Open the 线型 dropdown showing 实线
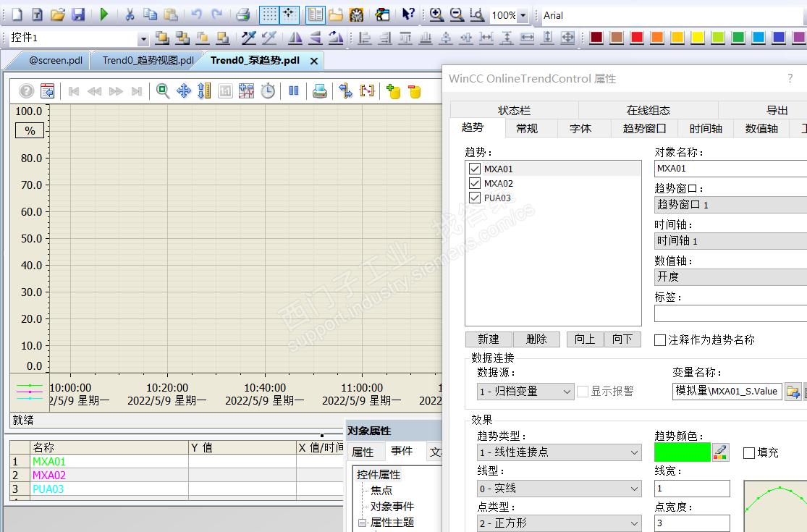The height and width of the screenshot is (532, 807). [559, 489]
